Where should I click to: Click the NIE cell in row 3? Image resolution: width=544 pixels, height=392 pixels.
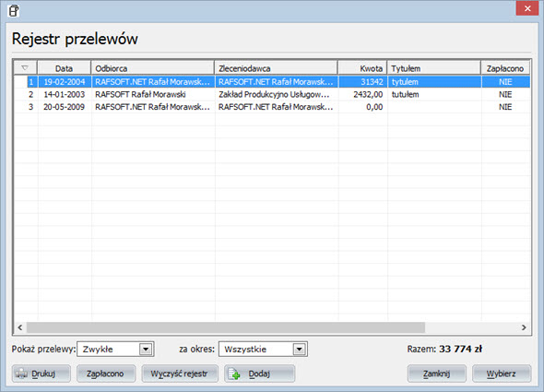point(505,107)
